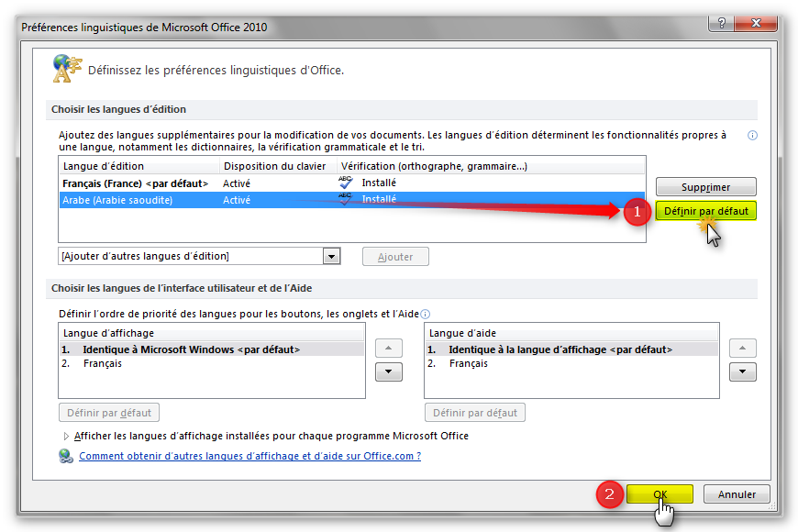Click the info icon beside editing languages description
Viewport: 798px width, 532px height.
(x=752, y=136)
